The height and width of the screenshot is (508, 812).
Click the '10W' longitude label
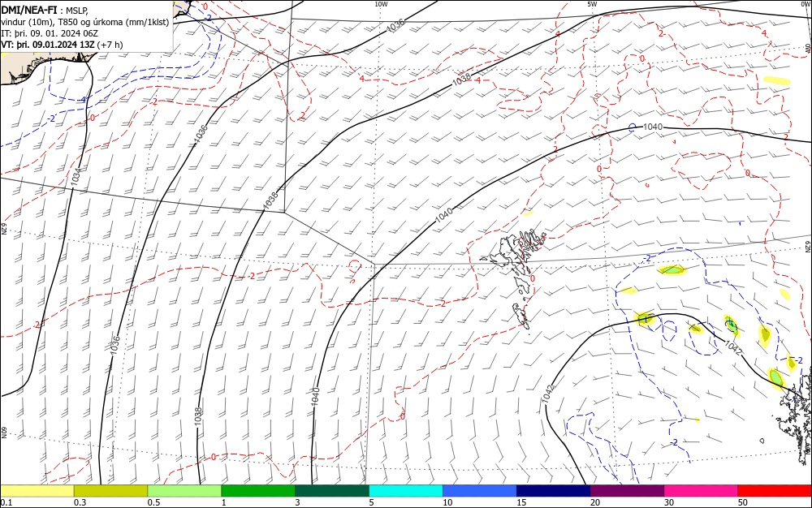[381, 4]
